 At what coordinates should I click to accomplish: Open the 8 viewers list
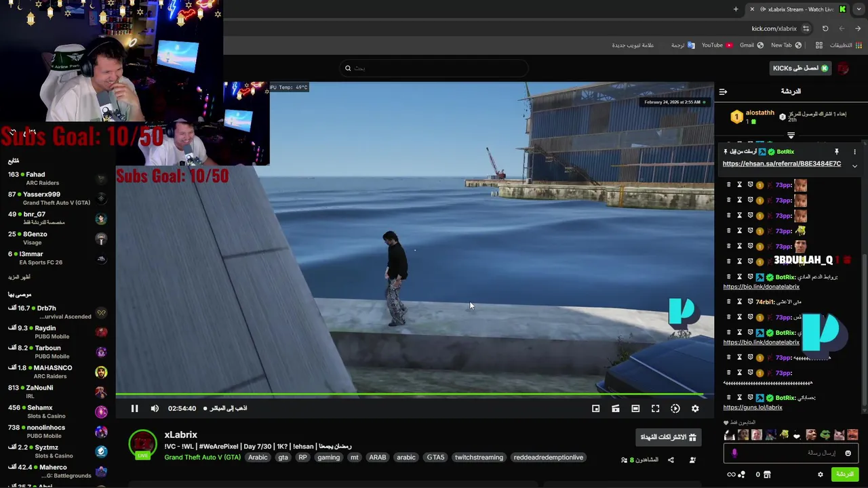pyautogui.click(x=639, y=460)
